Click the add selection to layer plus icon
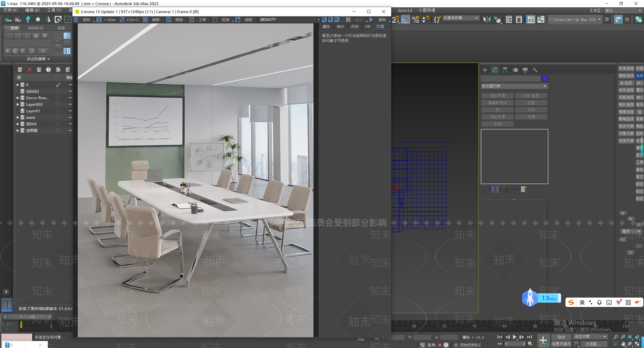 [39, 70]
